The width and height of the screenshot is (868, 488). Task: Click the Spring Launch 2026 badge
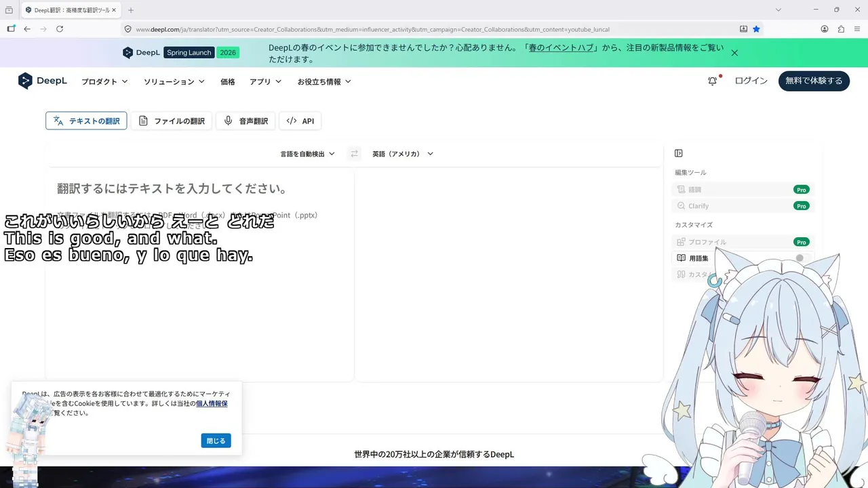pyautogui.click(x=201, y=53)
